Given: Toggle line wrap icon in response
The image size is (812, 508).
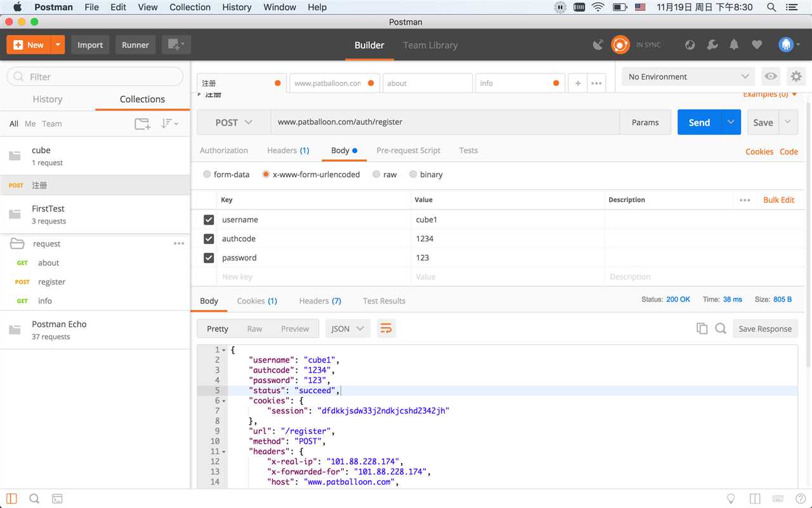Looking at the screenshot, I should coord(386,328).
